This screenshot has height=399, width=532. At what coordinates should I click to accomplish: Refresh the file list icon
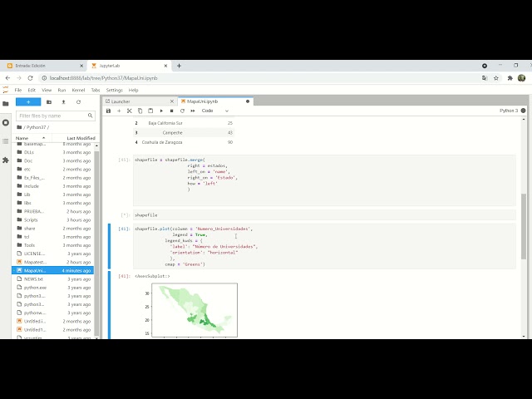point(78,101)
